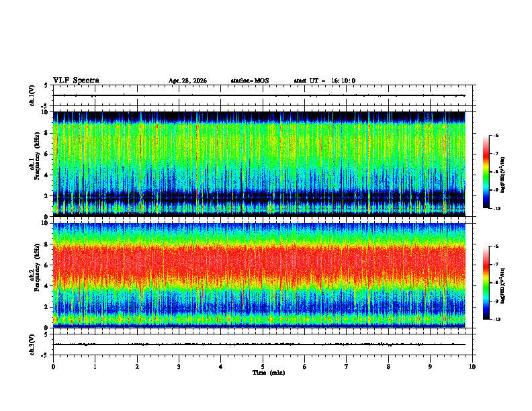The image size is (532, 411).
Task: Click the ch.1 colorbar scale
Action: (x=486, y=172)
